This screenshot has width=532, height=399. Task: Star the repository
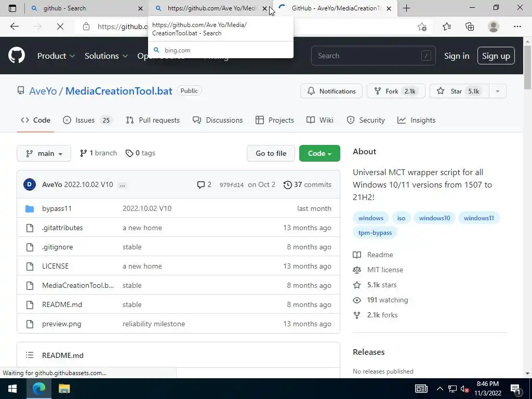(x=459, y=91)
